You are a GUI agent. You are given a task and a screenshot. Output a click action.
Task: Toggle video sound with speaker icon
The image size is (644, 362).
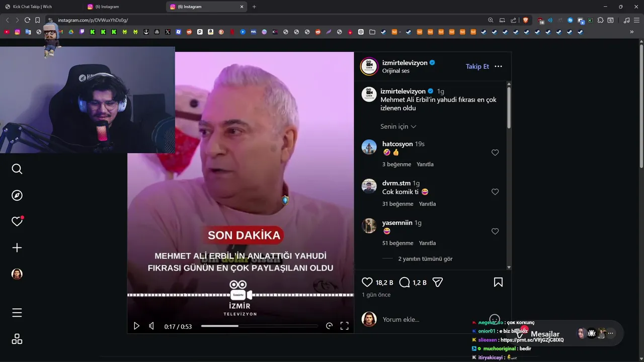(151, 326)
